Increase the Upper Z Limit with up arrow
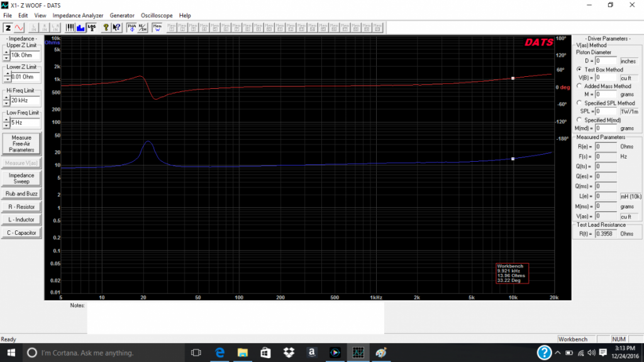644x362 pixels. point(6,52)
